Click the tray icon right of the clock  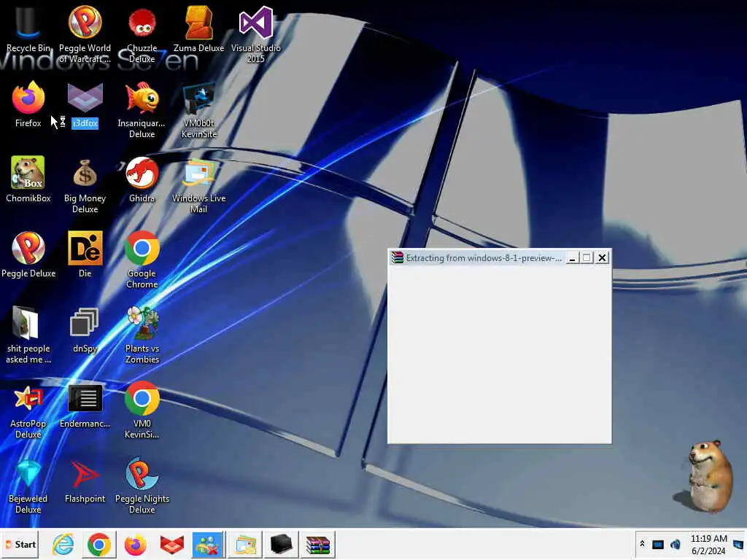pyautogui.click(x=738, y=544)
